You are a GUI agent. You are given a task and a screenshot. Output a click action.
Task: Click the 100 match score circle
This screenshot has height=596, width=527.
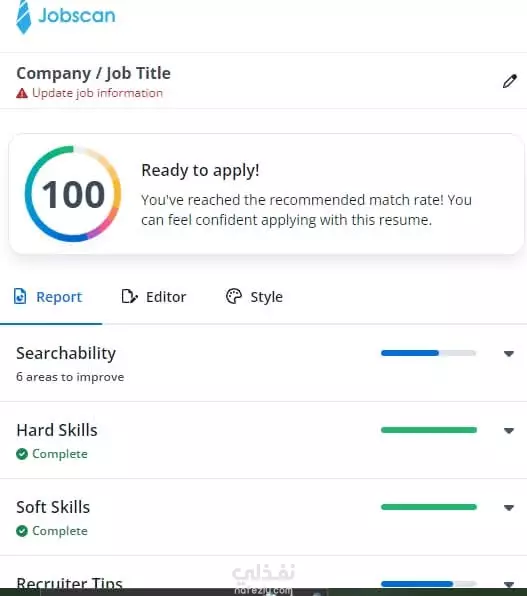click(x=73, y=194)
